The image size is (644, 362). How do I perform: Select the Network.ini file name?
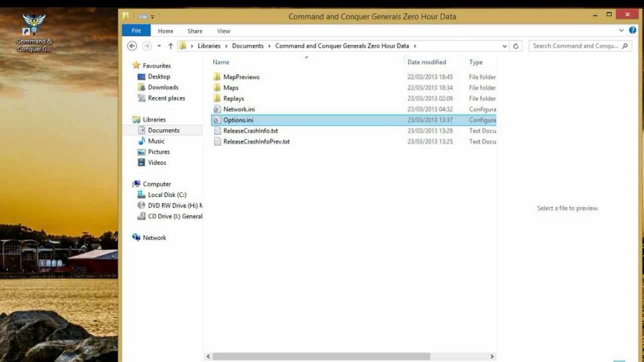pos(239,109)
